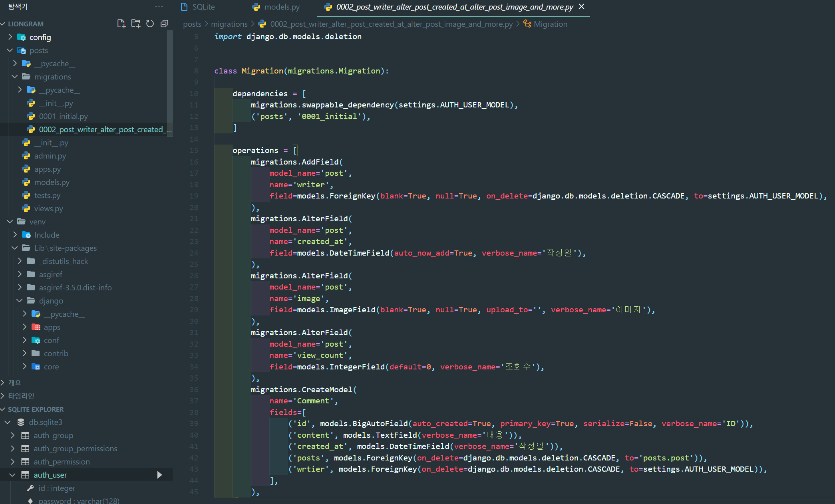Click the db.sqlite3 database icon

pos(21,422)
